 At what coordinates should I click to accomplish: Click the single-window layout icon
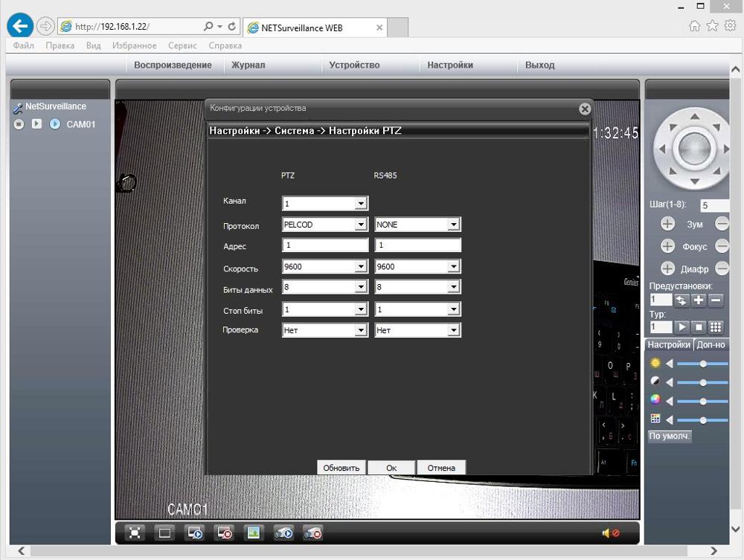163,532
